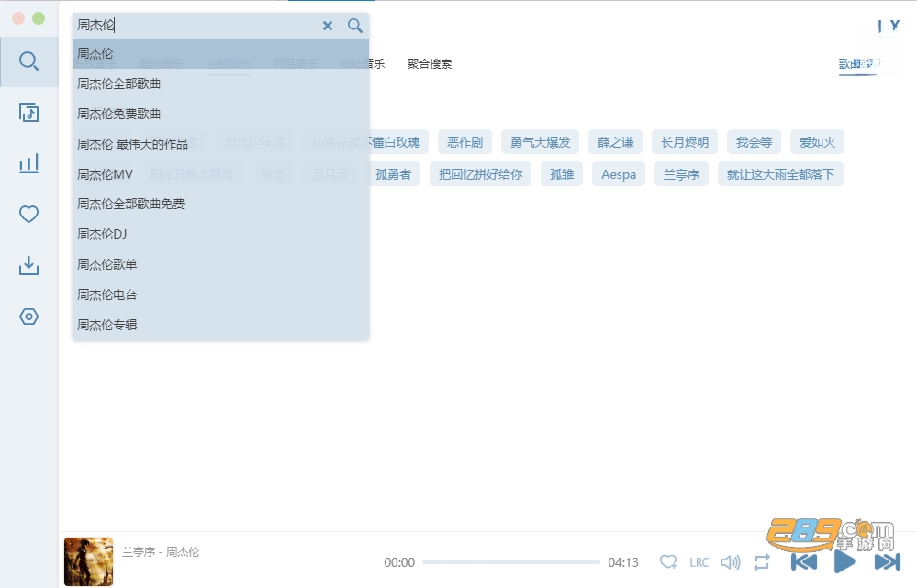This screenshot has height=588, width=917.
Task: Click hot search tag 我会等
Action: click(754, 142)
